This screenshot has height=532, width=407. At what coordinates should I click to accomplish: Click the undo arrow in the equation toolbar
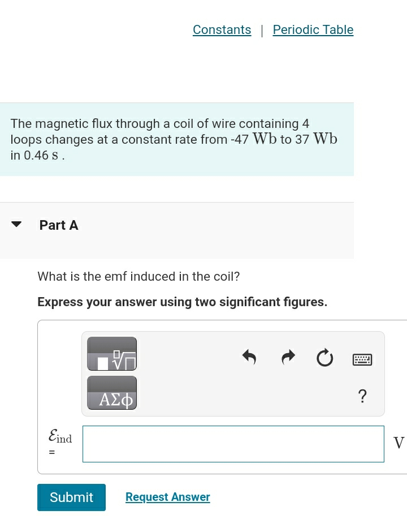tap(249, 357)
